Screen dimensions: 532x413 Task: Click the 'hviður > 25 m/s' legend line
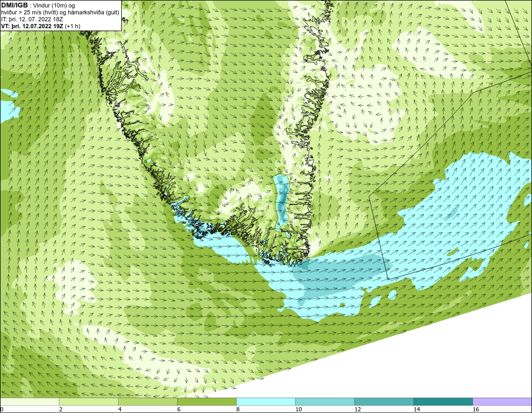61,13
